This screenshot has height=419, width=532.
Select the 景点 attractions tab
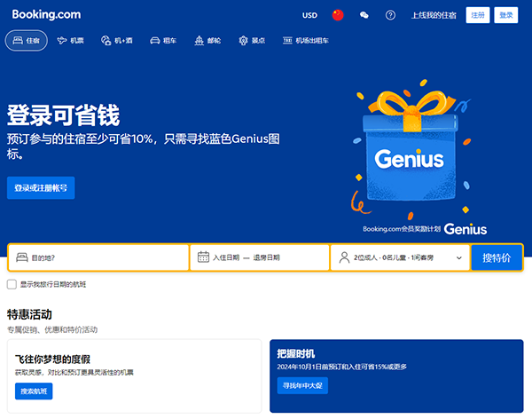coord(252,41)
